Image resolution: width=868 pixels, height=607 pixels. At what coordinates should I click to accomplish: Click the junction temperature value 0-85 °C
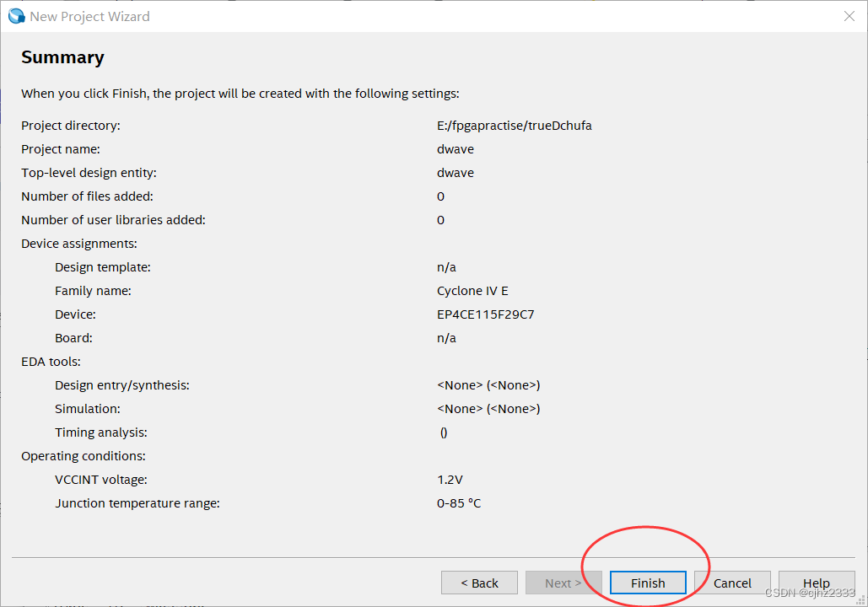[459, 503]
